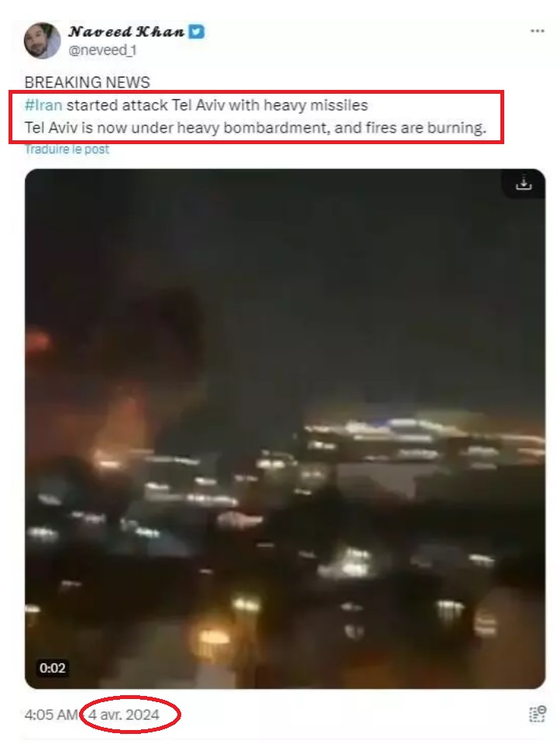Click the 4 avr. 2024 date
This screenshot has height=744, width=560.
(124, 714)
